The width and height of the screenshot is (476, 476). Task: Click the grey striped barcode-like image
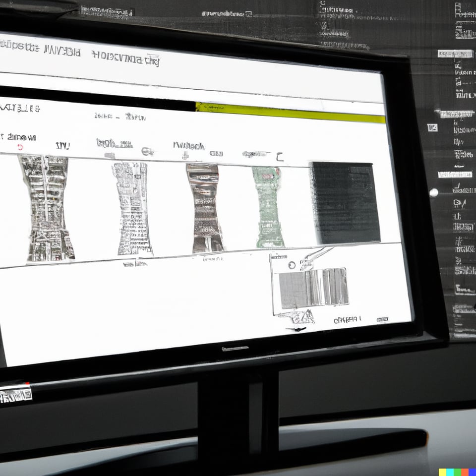(x=313, y=288)
